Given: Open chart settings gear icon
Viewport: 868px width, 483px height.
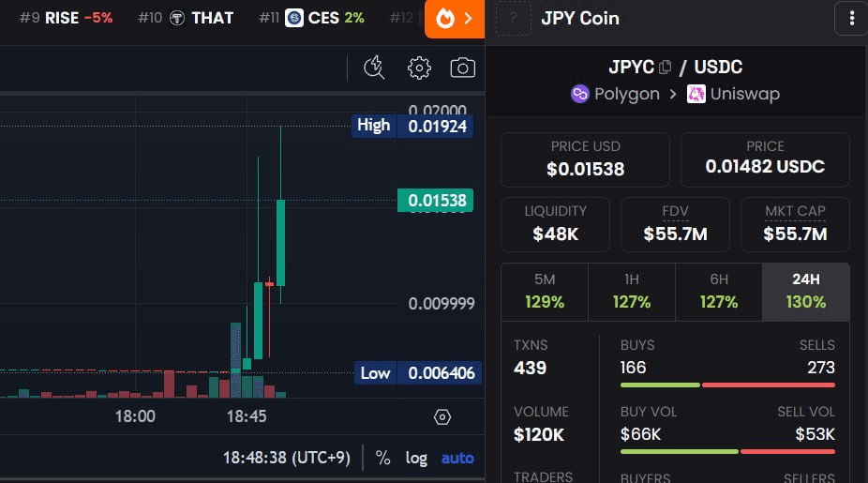Looking at the screenshot, I should [x=419, y=68].
